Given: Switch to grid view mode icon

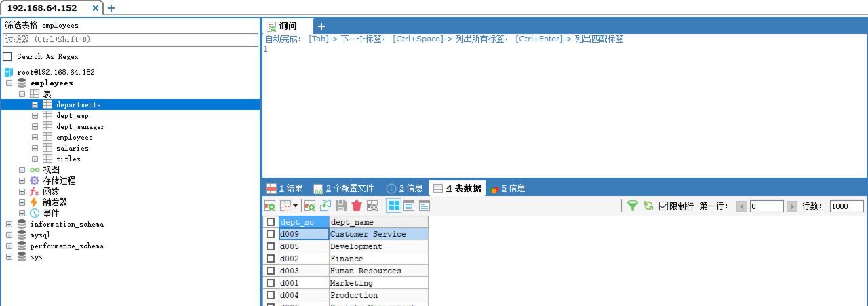Looking at the screenshot, I should pyautogui.click(x=393, y=206).
